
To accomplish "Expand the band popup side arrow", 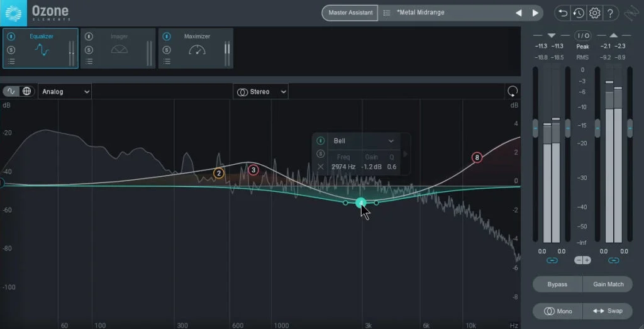I will pos(406,154).
